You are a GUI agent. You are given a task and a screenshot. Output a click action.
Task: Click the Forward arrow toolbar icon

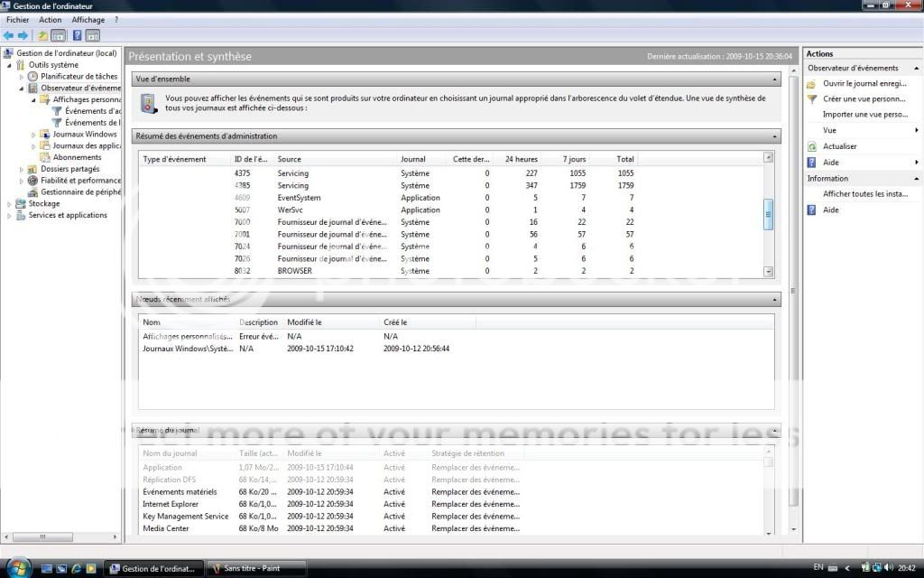coord(23,36)
